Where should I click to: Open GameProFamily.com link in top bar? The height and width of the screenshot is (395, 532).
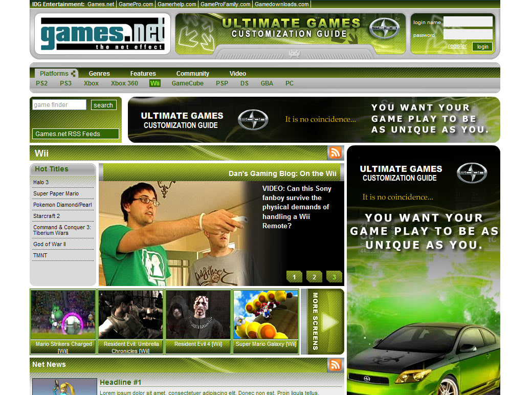click(225, 4)
